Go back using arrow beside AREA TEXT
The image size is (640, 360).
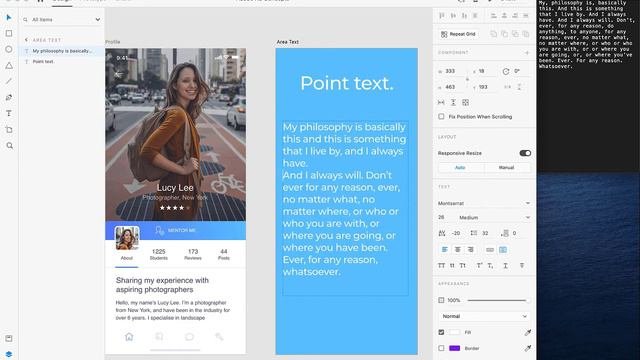(27, 40)
